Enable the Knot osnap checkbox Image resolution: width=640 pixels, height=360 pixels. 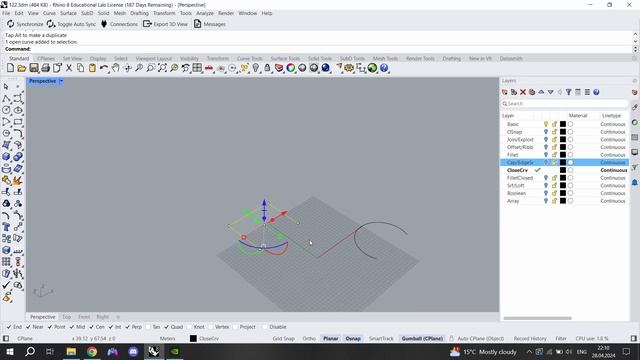[189, 327]
